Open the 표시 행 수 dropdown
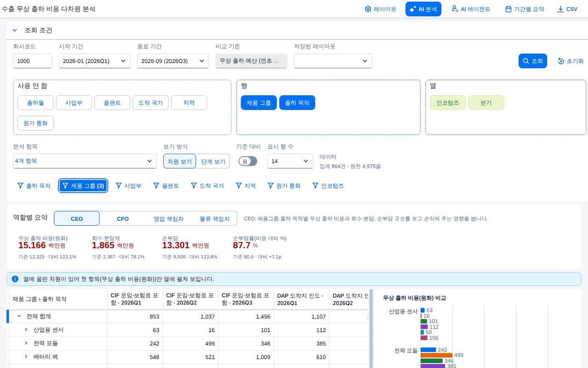 pos(290,161)
